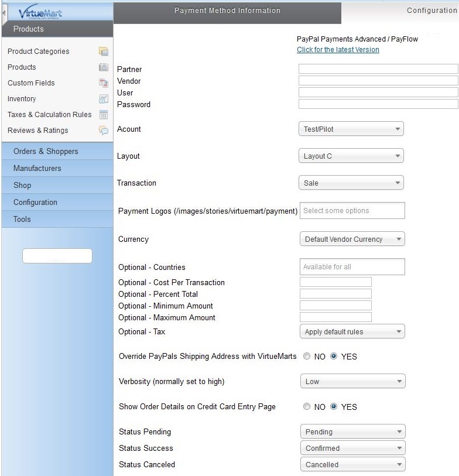The width and height of the screenshot is (459, 476).
Task: Open the Default Vendor Currency dropdown
Action: click(x=352, y=239)
